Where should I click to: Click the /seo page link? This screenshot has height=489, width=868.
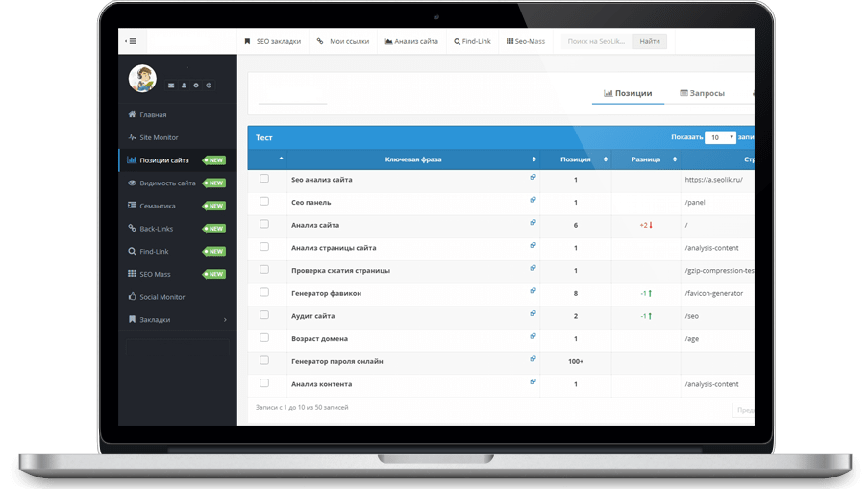(691, 316)
